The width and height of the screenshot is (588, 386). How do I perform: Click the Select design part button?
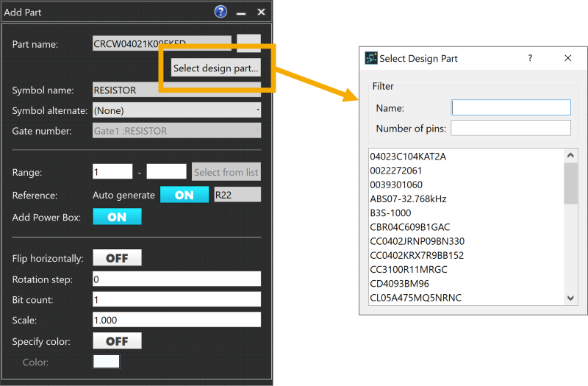(x=215, y=68)
